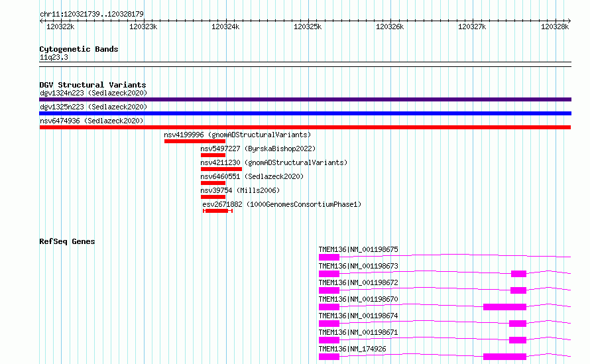Click the 120326k ruler tick label
The image size is (590, 364).
[x=389, y=27]
